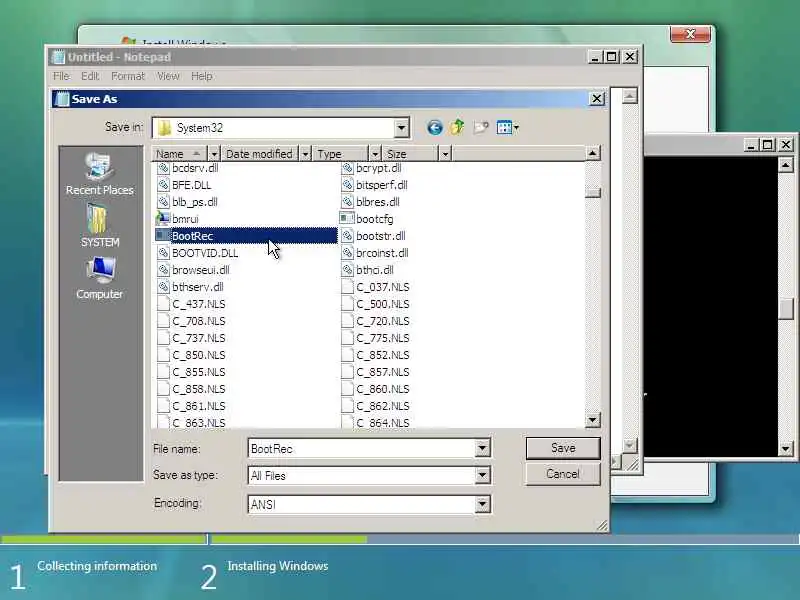Screen dimensions: 800x600
Task: Select the C_852.NLS file name
Action: 383,355
